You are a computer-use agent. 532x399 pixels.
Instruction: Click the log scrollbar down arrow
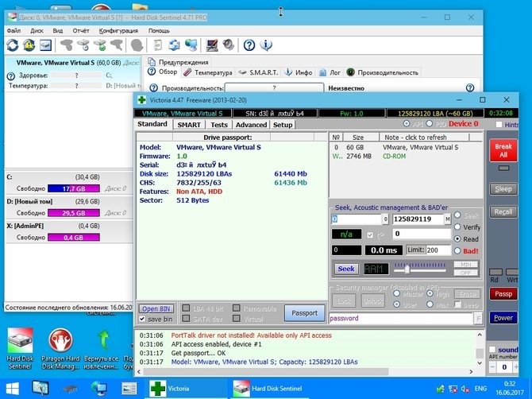[480, 362]
